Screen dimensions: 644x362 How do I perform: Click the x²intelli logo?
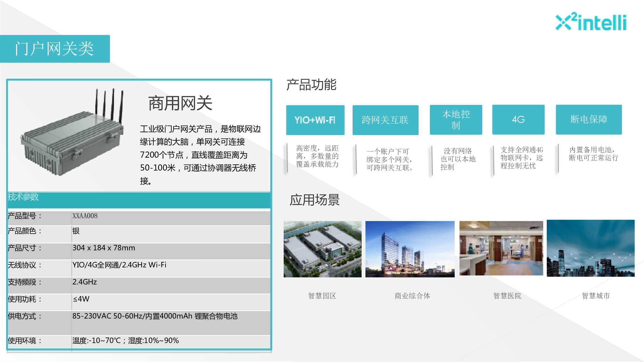(591, 22)
